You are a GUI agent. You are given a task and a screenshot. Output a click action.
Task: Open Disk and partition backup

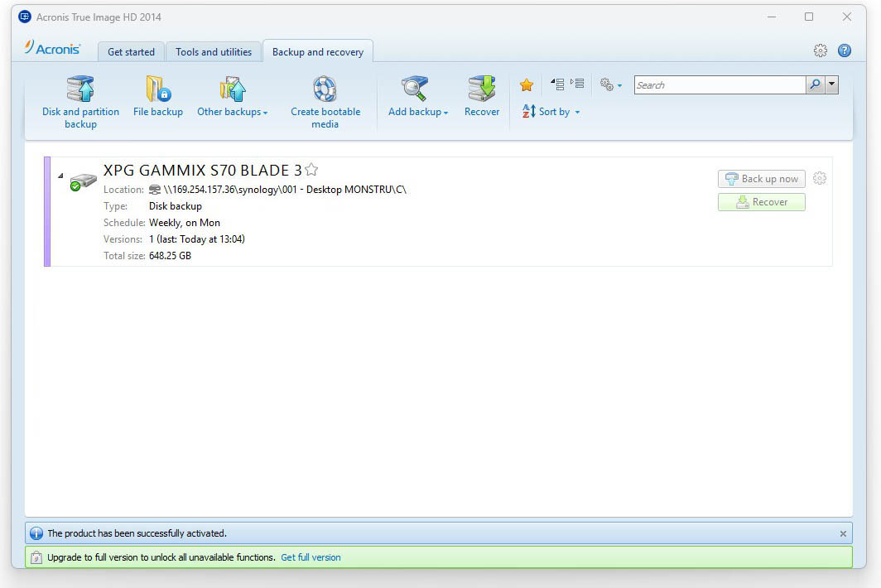80,103
